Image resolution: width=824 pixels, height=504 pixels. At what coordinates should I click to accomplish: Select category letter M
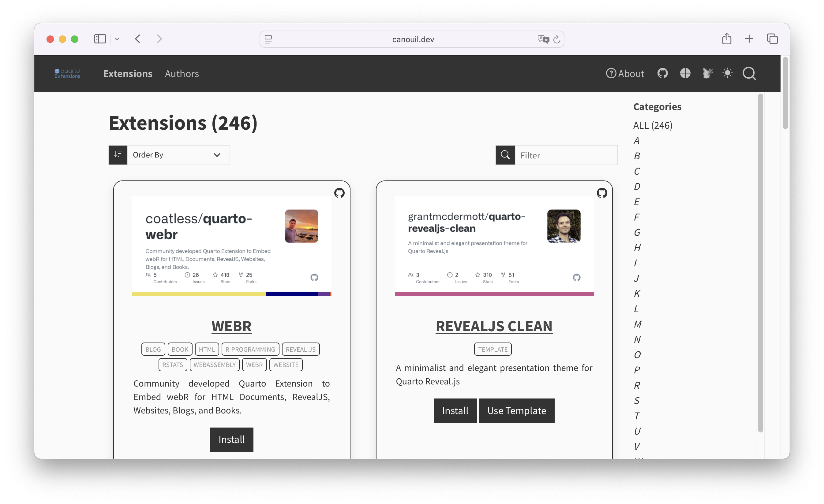click(637, 324)
